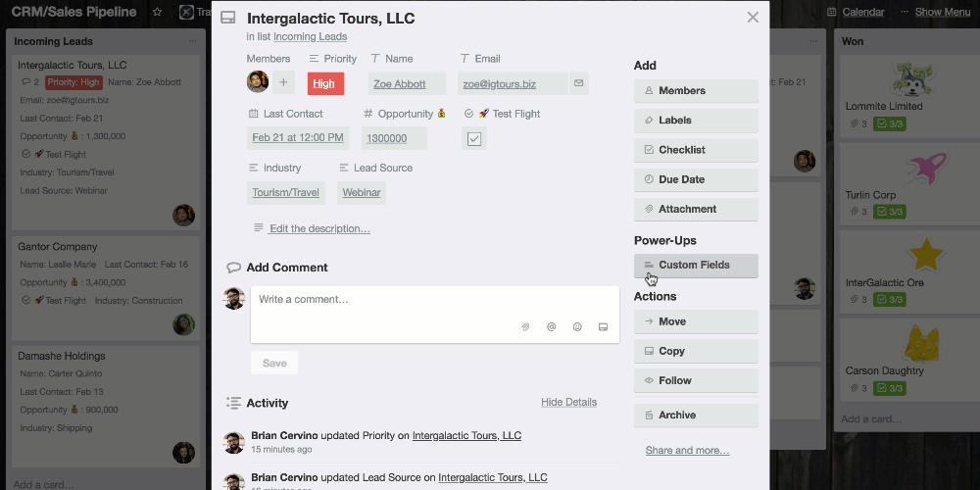
Task: Click the Labels button
Action: point(696,120)
